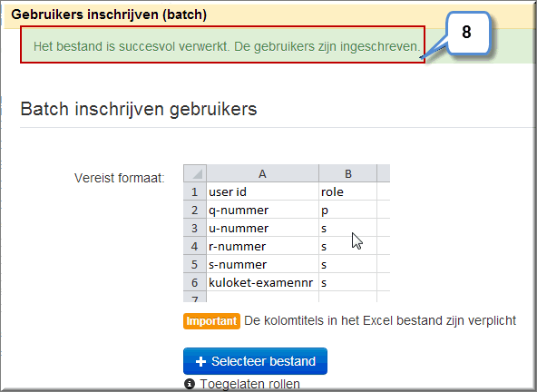Click the Gebruikers inschrijven (batch) title bar
The width and height of the screenshot is (537, 392).
pos(268,15)
